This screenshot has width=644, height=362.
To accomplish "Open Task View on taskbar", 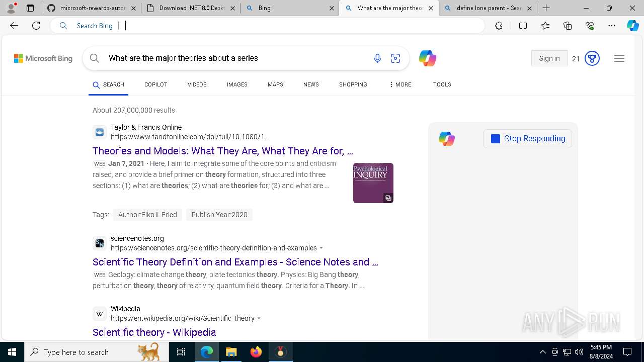I will [x=181, y=352].
